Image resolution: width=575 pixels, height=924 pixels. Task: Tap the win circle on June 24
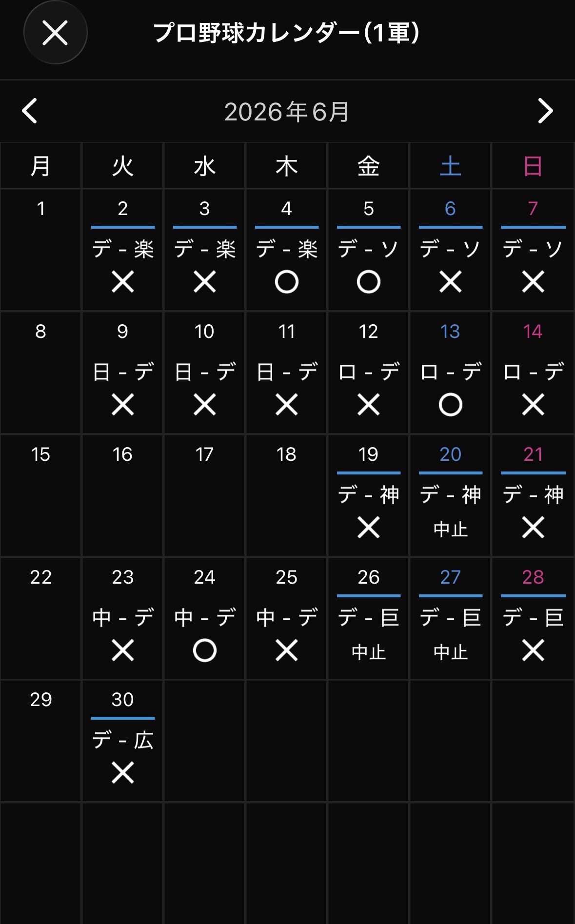pos(204,650)
